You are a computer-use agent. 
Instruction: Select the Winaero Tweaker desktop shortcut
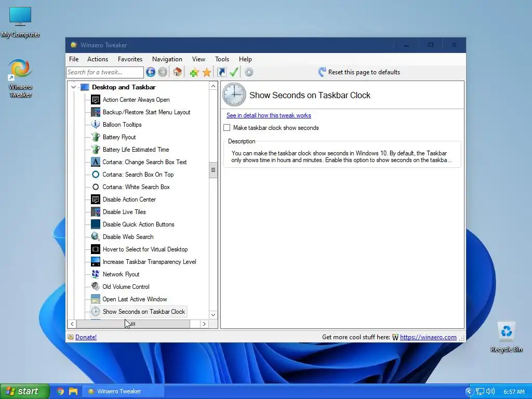coord(20,78)
